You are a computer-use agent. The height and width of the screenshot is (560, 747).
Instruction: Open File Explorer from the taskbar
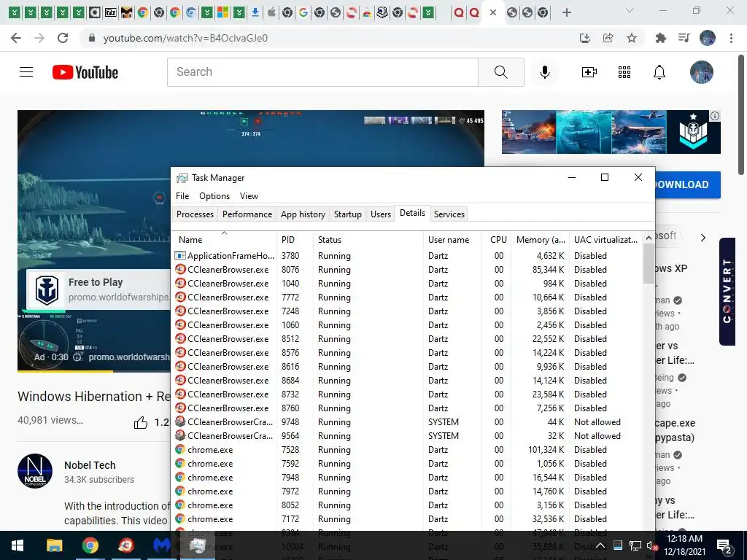[x=54, y=545]
